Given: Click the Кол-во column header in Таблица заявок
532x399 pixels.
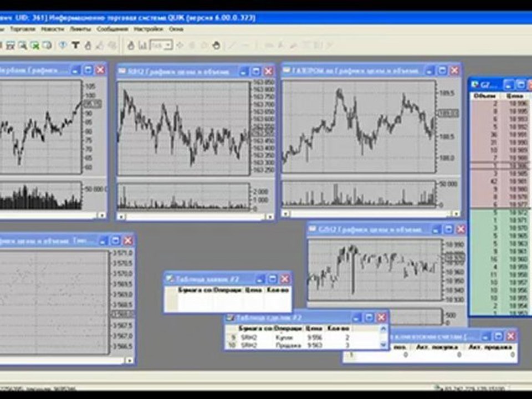Looking at the screenshot, I should (x=278, y=290).
